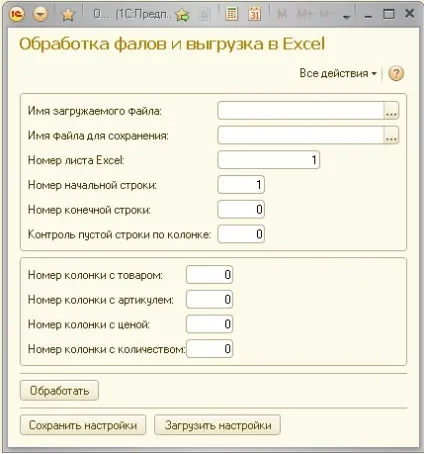Viewport: 424px width, 454px height.
Task: Click the Контроль пустой строки по колонке field
Action: coord(241,234)
